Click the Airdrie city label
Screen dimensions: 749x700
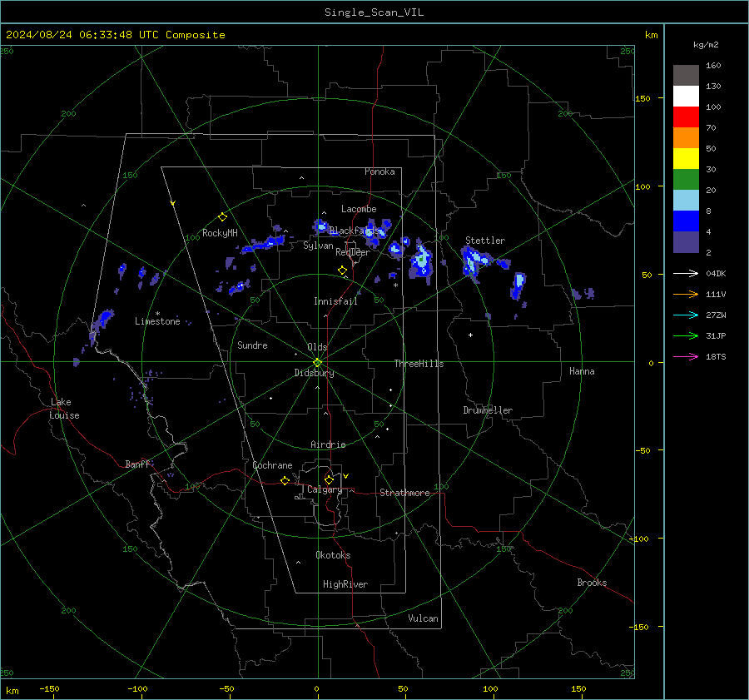click(328, 444)
